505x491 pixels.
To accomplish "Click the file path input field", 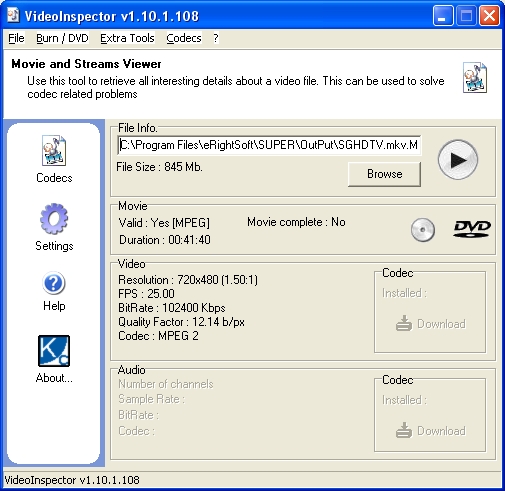I will click(x=269, y=145).
